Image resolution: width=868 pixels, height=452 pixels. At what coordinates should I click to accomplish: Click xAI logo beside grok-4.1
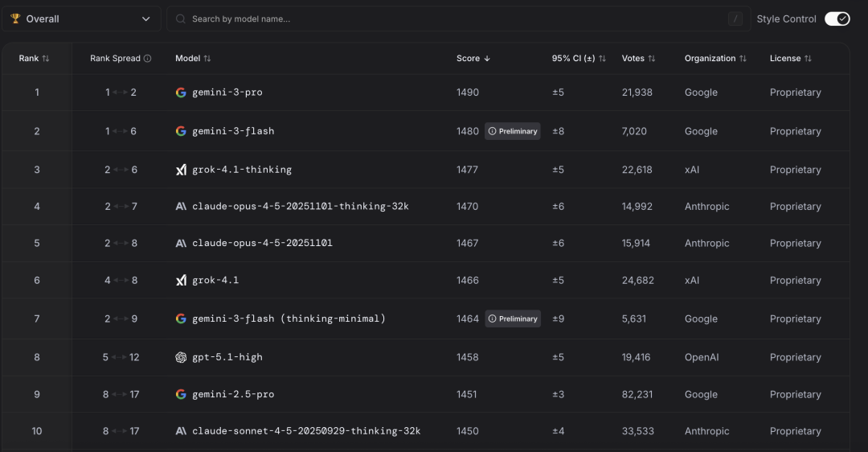tap(181, 280)
